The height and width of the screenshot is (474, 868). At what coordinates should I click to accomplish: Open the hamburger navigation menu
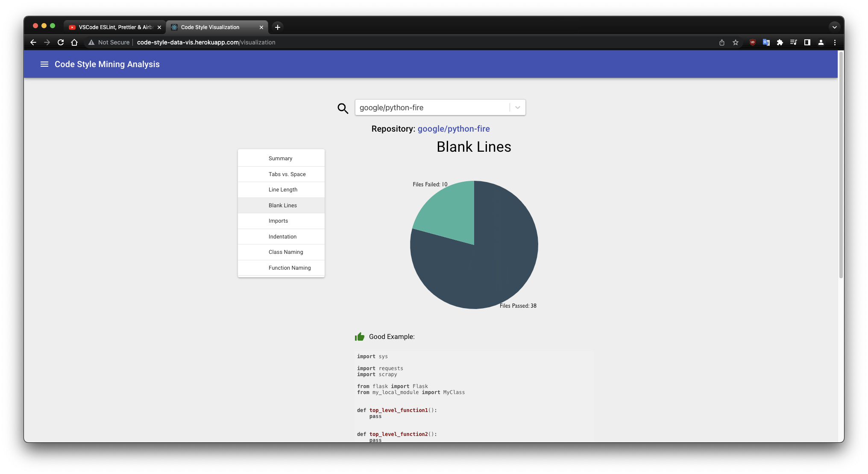[44, 64]
